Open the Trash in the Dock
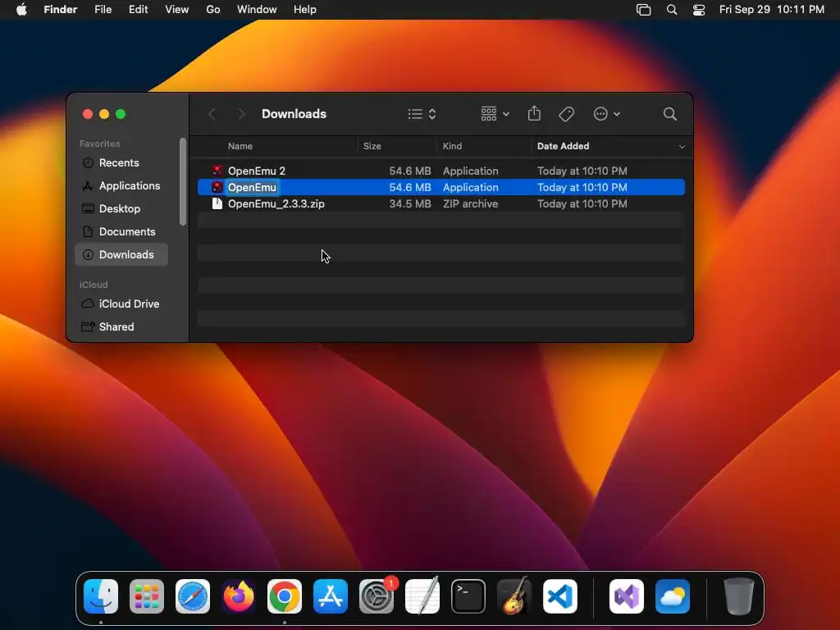This screenshot has height=630, width=840. (739, 596)
